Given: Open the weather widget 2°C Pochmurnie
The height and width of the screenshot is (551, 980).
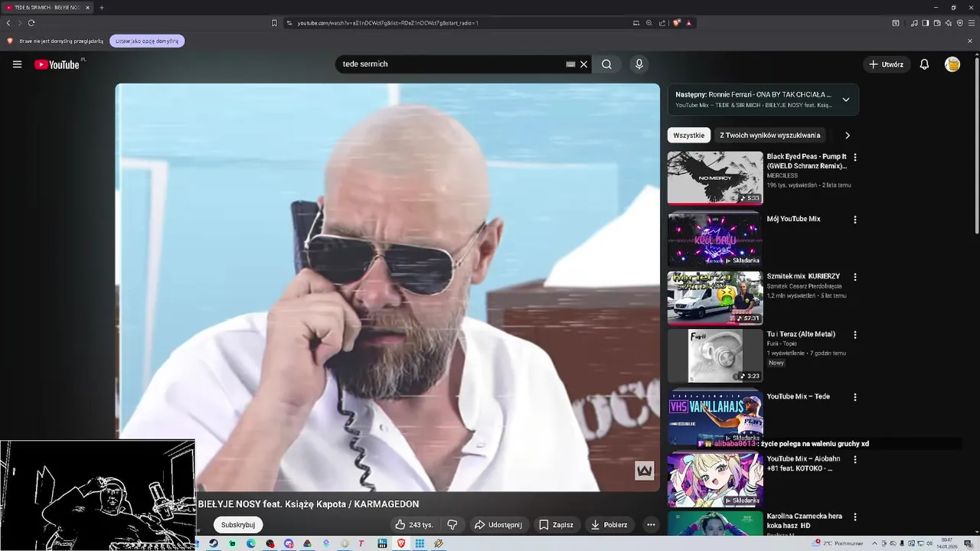Looking at the screenshot, I should coord(837,543).
